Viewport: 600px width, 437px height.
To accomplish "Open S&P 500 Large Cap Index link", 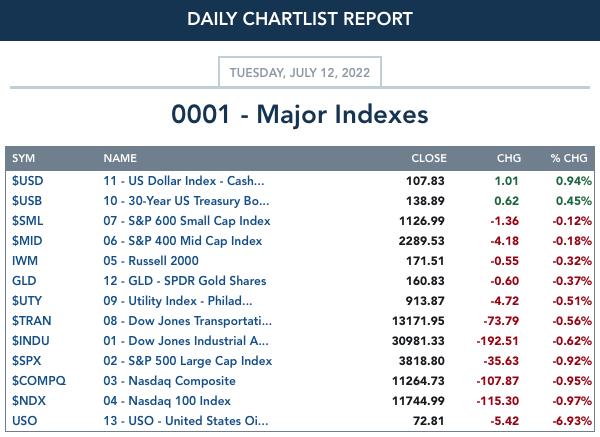I will tap(188, 360).
